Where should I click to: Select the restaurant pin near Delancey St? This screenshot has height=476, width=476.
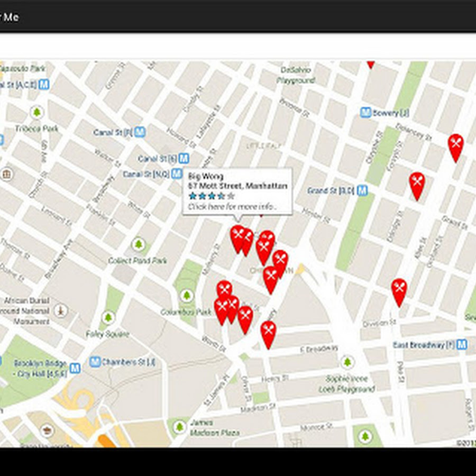456,148
